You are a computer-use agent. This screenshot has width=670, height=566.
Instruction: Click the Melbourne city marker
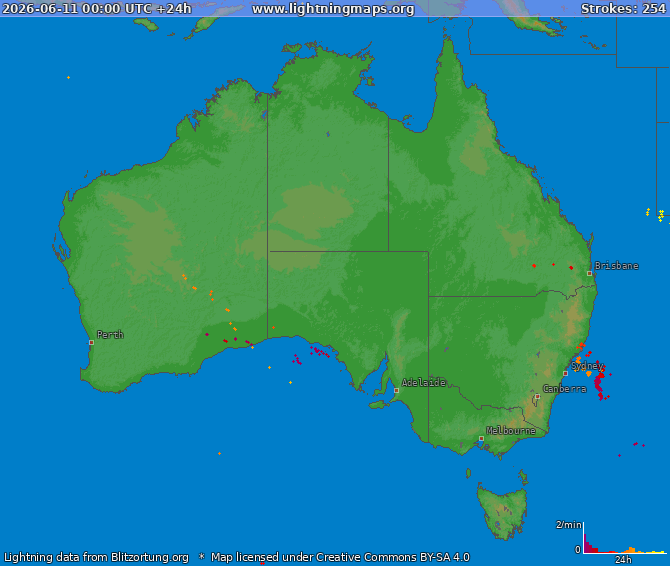481,438
